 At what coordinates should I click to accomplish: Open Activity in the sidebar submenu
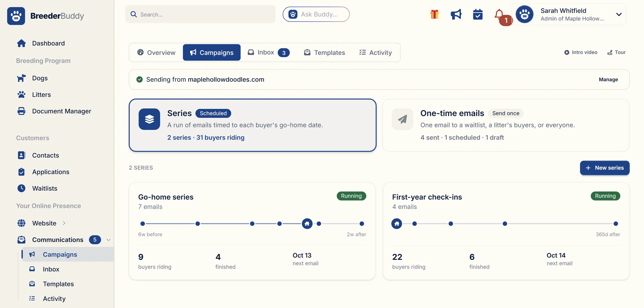54,299
